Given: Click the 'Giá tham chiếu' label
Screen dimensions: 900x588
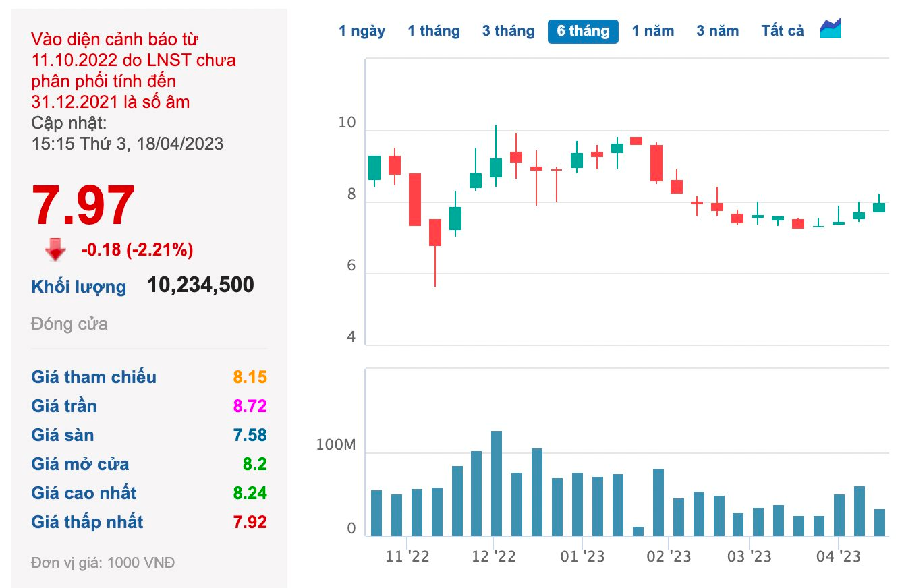Looking at the screenshot, I should [94, 377].
